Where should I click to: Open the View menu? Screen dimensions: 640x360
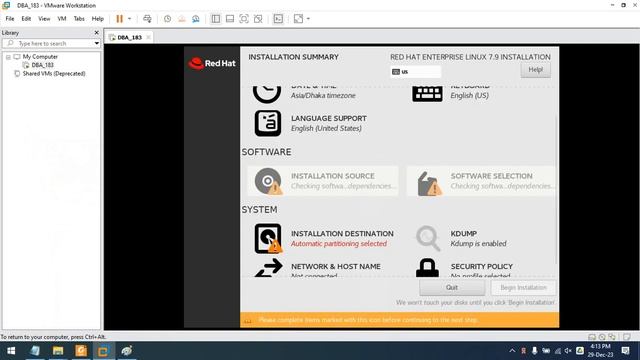point(44,19)
